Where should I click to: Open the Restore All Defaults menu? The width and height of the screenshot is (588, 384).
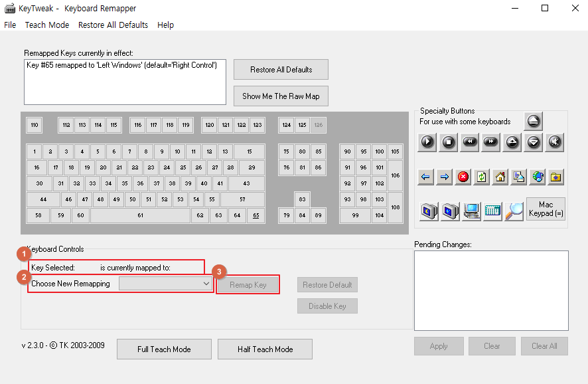point(113,25)
